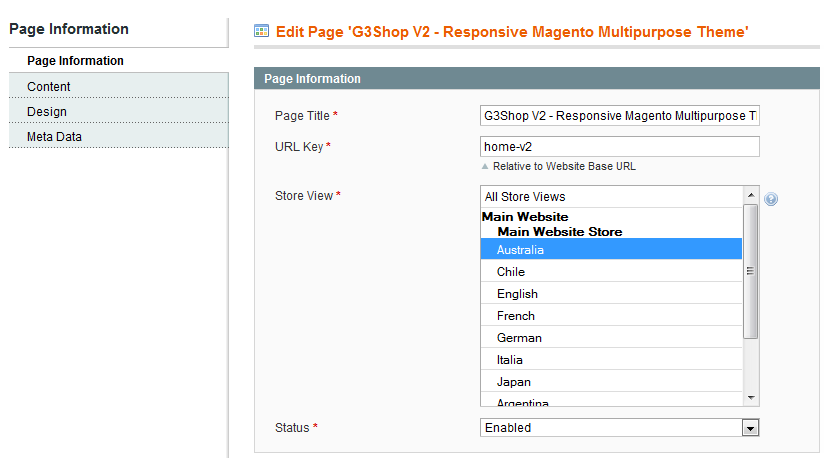Image resolution: width=824 pixels, height=458 pixels.
Task: Select French store view
Action: point(611,316)
